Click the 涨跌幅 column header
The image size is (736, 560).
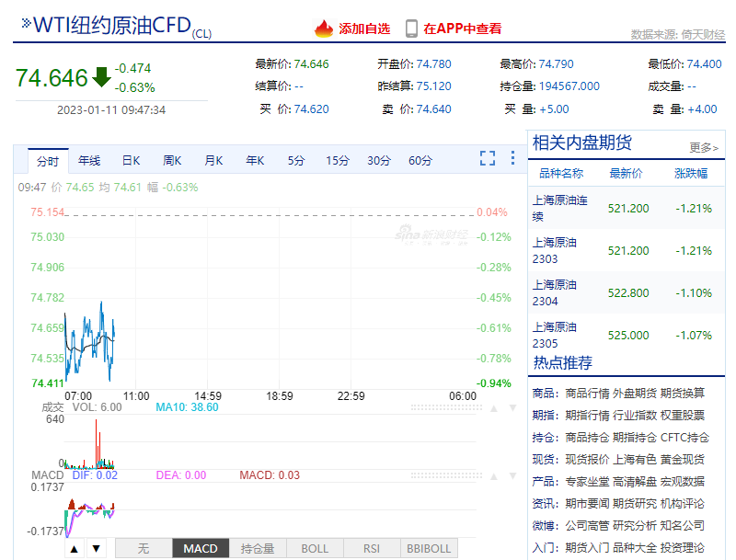[x=691, y=174]
